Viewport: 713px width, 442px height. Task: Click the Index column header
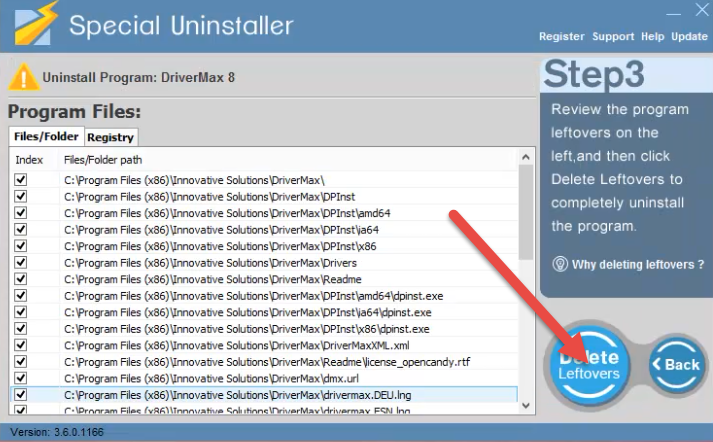point(29,160)
